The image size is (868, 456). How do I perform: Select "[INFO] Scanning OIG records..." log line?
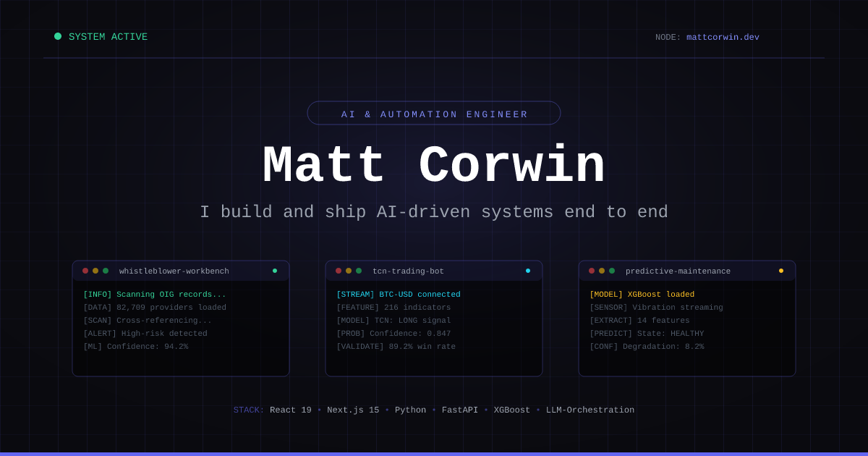(x=155, y=295)
